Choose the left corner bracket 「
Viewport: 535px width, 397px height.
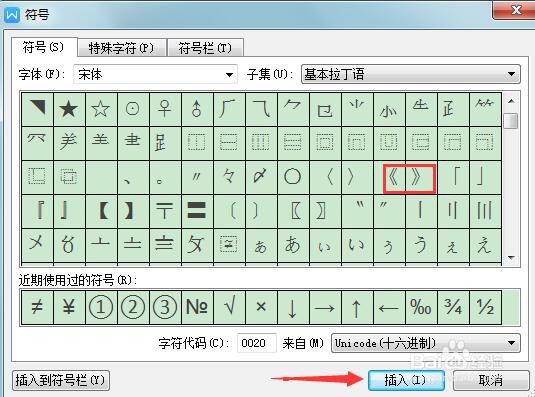(x=453, y=177)
